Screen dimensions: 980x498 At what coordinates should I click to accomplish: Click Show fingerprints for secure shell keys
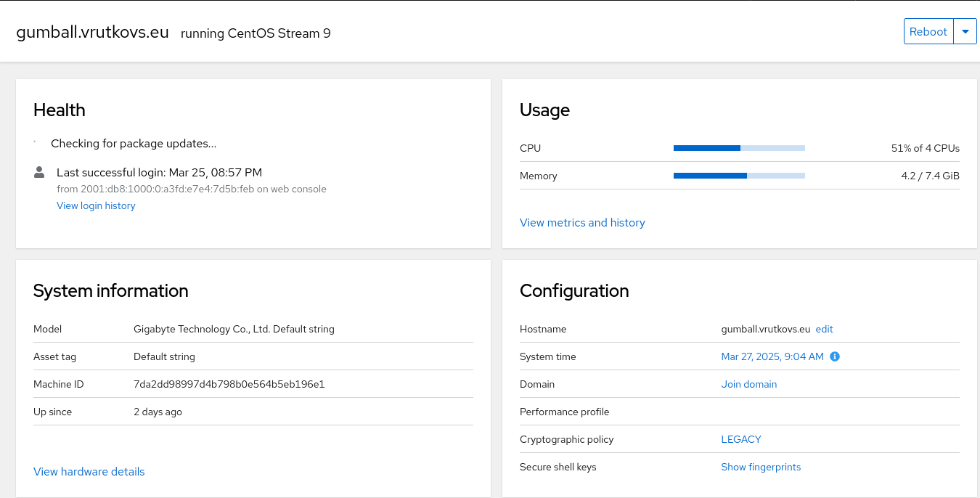761,467
